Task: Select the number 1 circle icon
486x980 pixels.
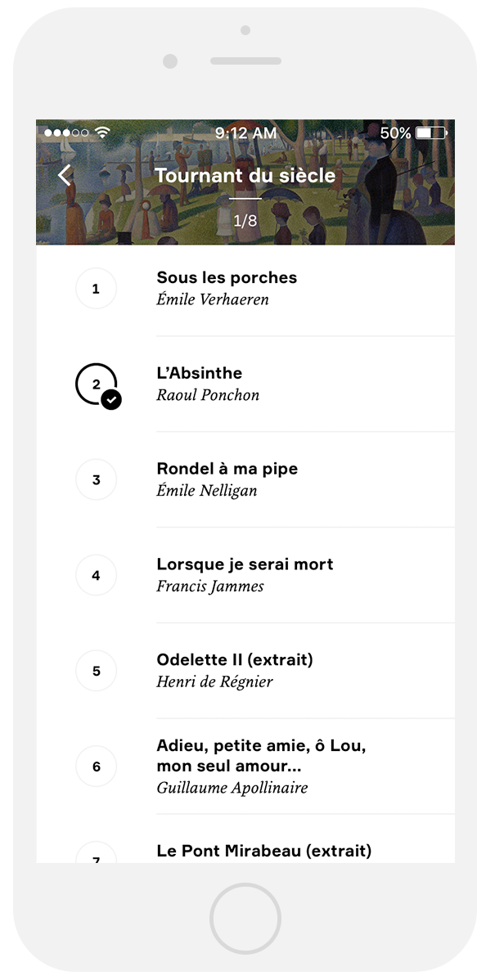Action: tap(97, 289)
